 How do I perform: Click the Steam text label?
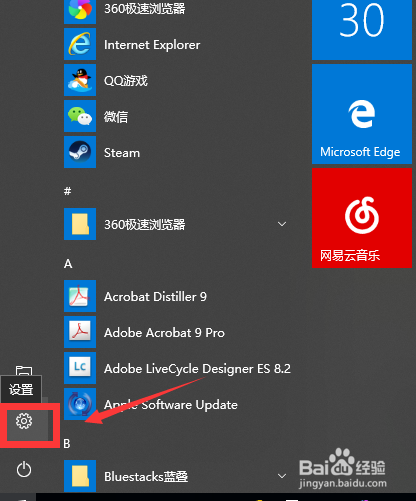click(122, 153)
